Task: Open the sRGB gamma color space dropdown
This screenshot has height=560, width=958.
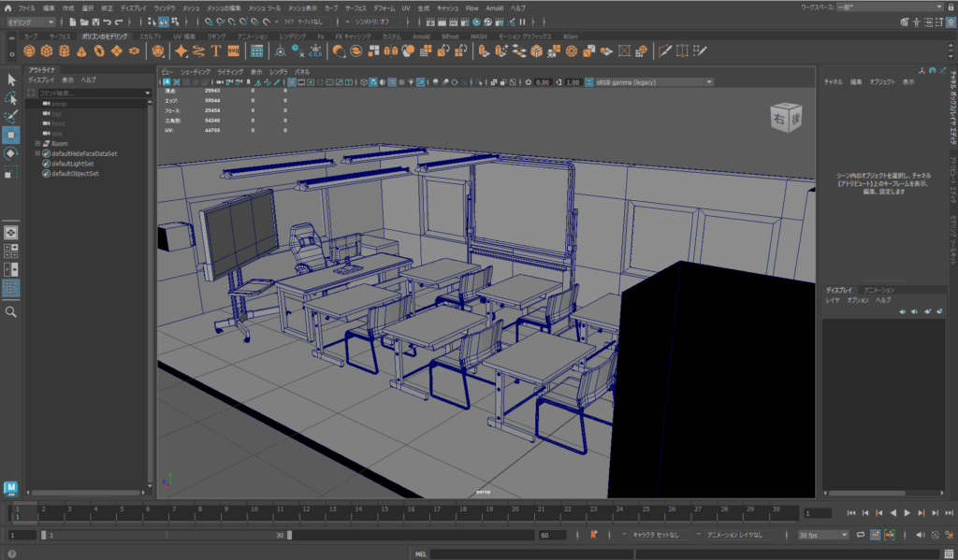Action: pyautogui.click(x=653, y=82)
